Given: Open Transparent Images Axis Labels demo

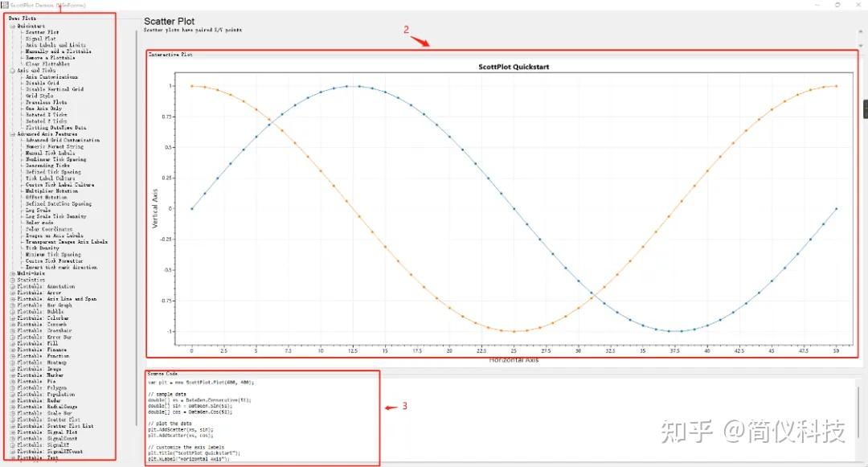Looking at the screenshot, I should pyautogui.click(x=67, y=242).
